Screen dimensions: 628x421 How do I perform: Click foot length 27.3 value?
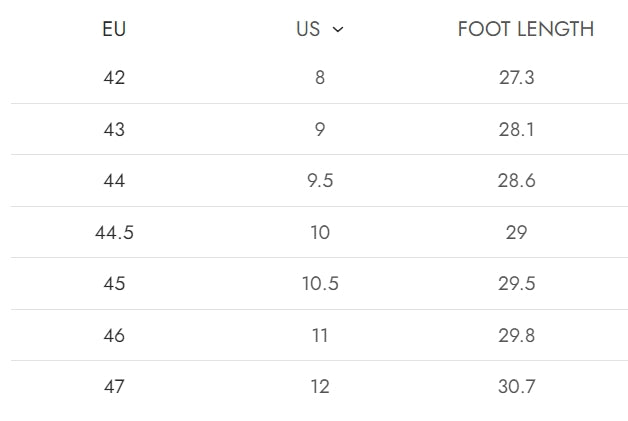tap(517, 78)
